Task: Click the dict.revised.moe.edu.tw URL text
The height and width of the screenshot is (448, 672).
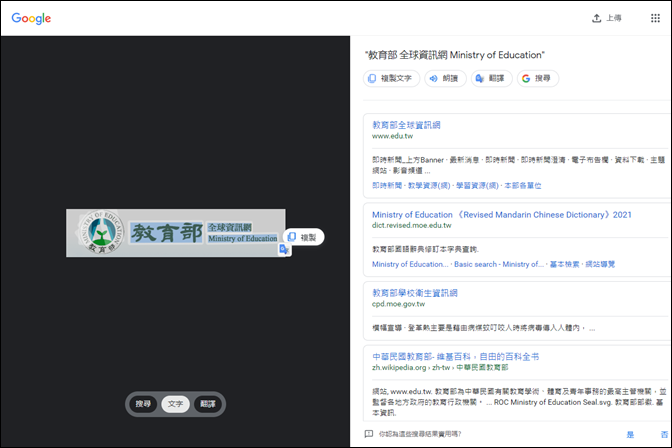Action: point(411,225)
